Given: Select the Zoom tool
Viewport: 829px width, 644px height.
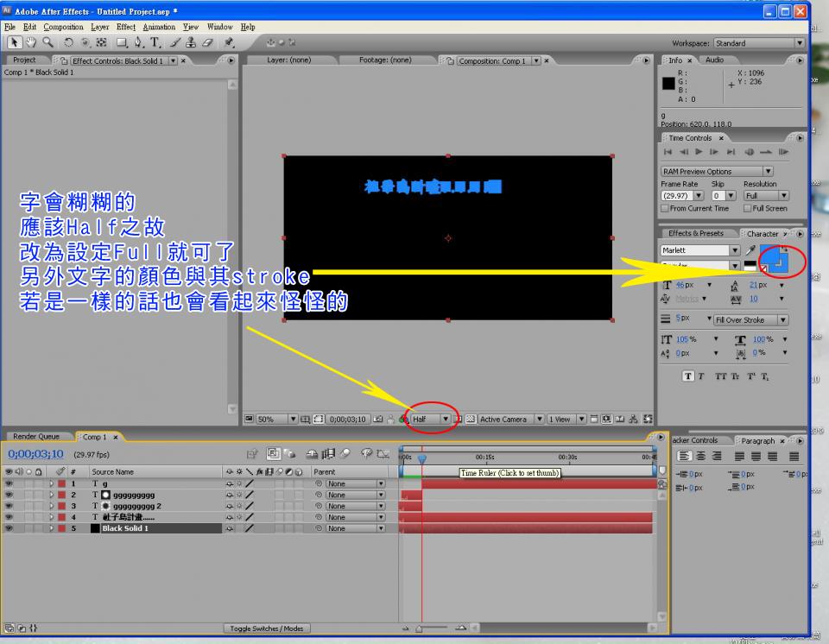Looking at the screenshot, I should pyautogui.click(x=46, y=41).
